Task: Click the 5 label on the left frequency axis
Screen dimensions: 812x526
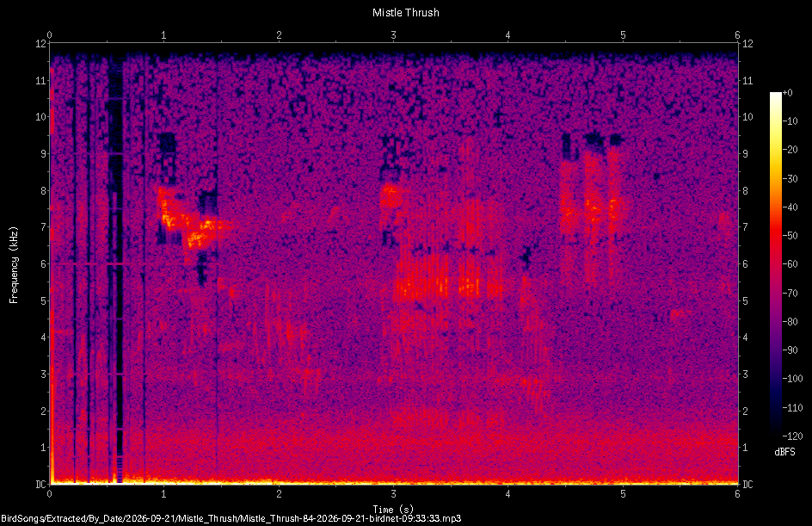Action: 44,300
